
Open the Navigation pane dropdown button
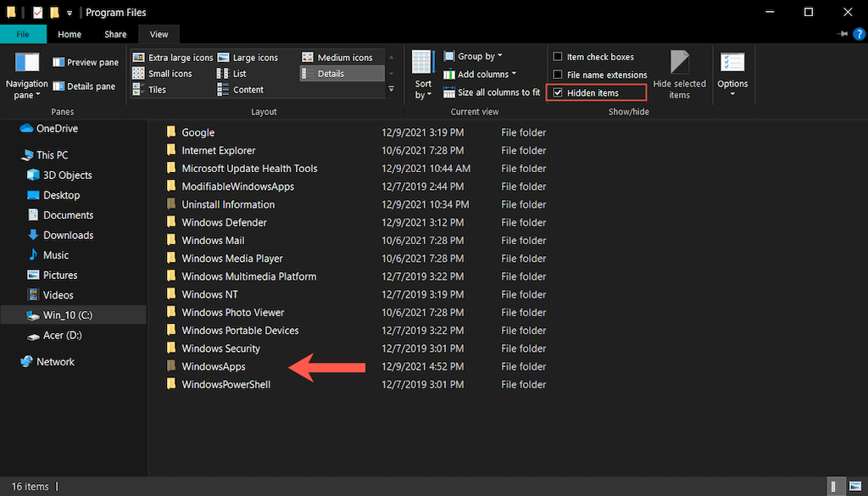click(26, 75)
